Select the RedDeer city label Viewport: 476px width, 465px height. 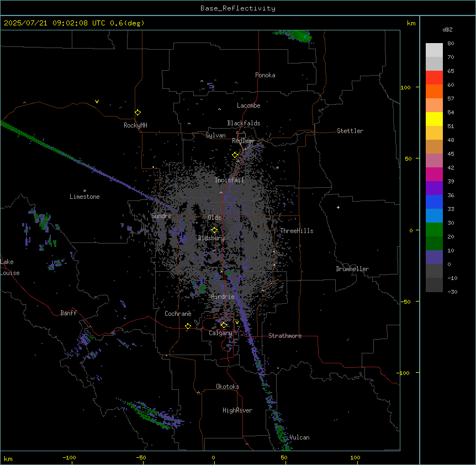click(x=243, y=141)
